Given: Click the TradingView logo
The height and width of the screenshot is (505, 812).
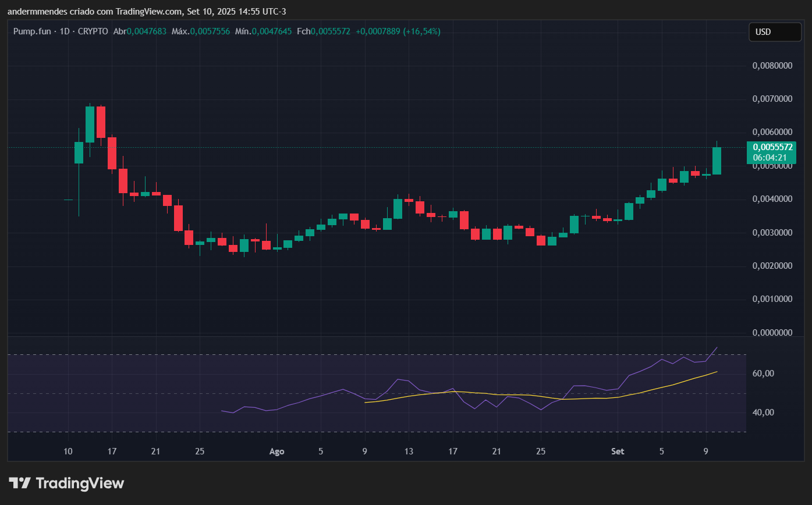Looking at the screenshot, I should [66, 483].
